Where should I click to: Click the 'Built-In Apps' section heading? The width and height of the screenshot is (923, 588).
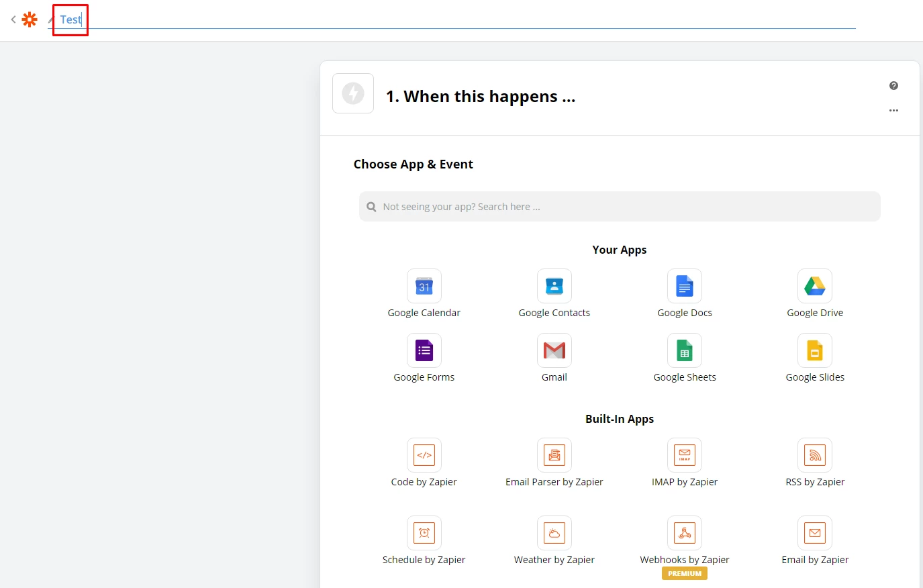[620, 419]
